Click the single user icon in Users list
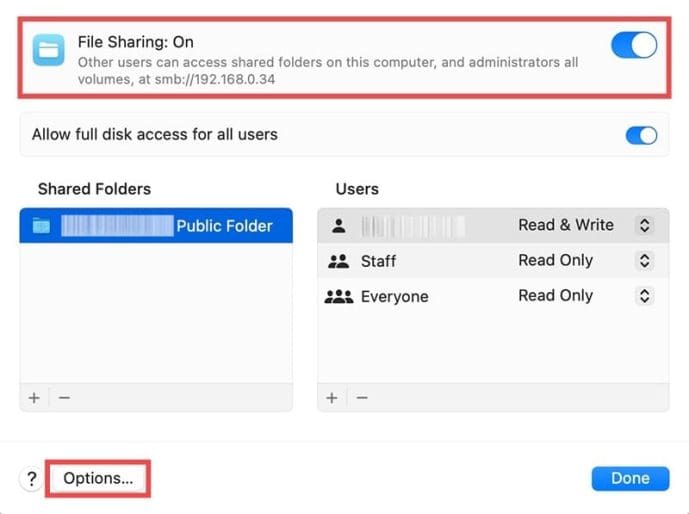 pos(338,226)
